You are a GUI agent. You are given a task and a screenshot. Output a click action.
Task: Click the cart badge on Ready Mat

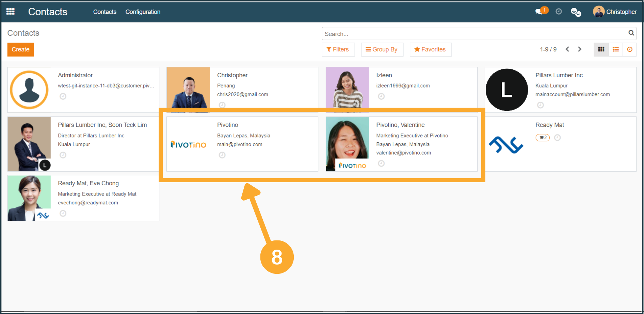pyautogui.click(x=543, y=138)
